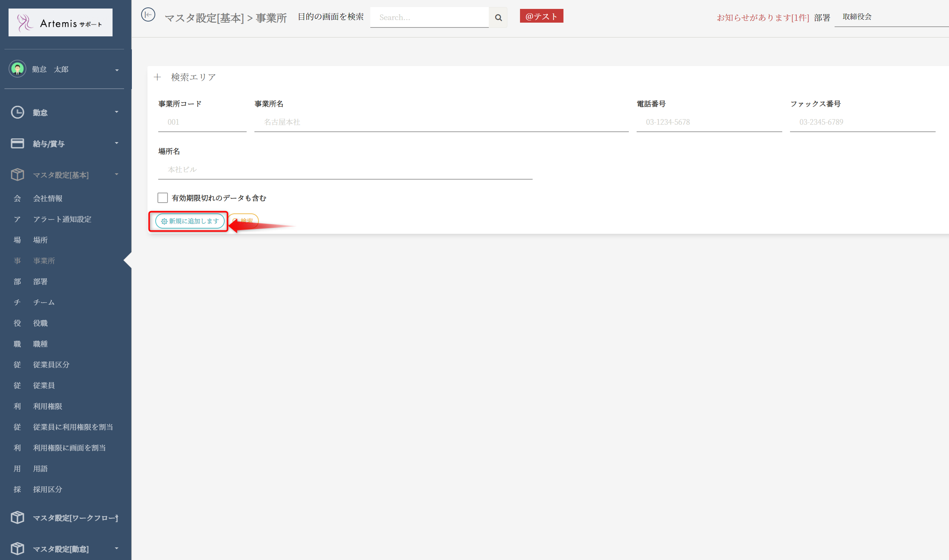Expand the 給与/賞与 menu arrow

[x=117, y=143]
